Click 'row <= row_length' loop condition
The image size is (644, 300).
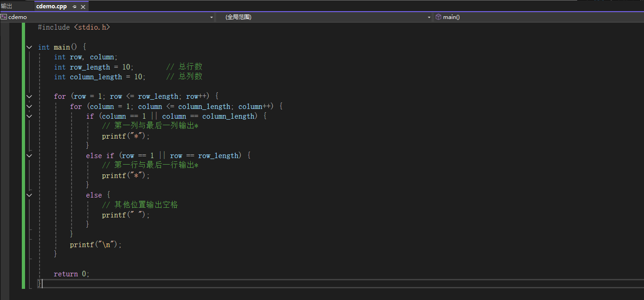(144, 96)
